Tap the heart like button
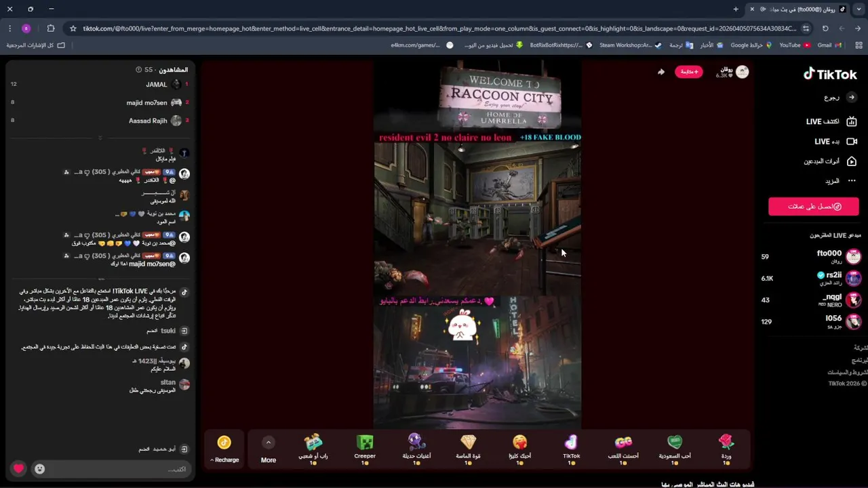 tap(18, 468)
